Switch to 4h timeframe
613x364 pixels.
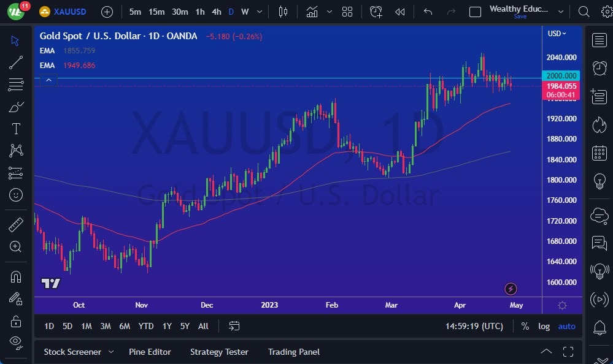pos(217,12)
